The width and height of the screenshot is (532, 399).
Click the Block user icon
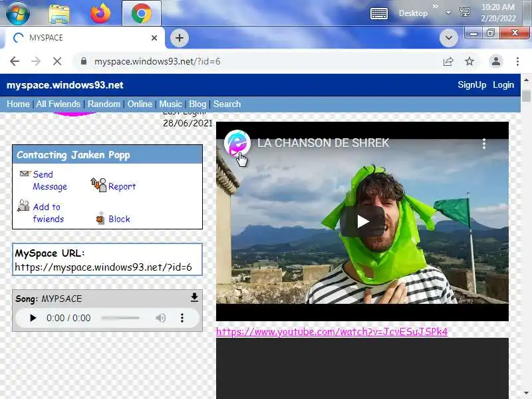[x=100, y=219]
